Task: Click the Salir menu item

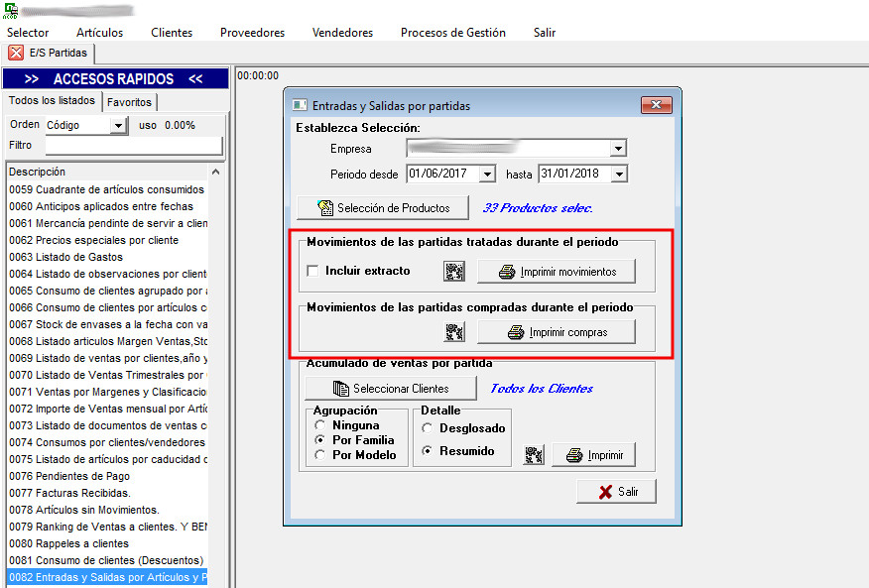Action: [545, 33]
